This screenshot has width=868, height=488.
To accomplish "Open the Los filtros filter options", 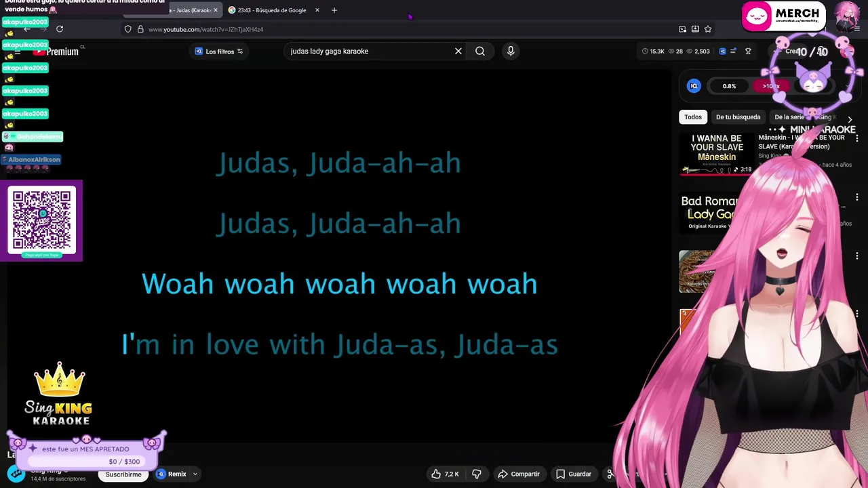I will point(219,52).
